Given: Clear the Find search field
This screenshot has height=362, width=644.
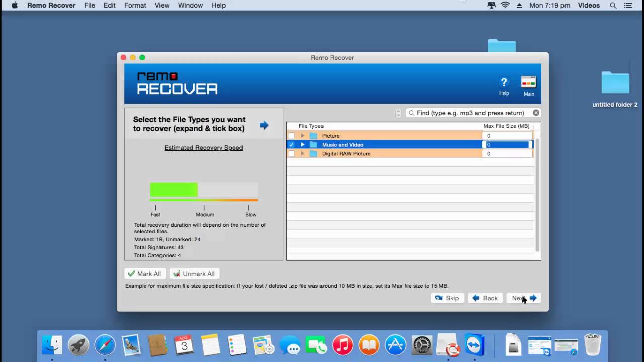Looking at the screenshot, I should click(536, 113).
